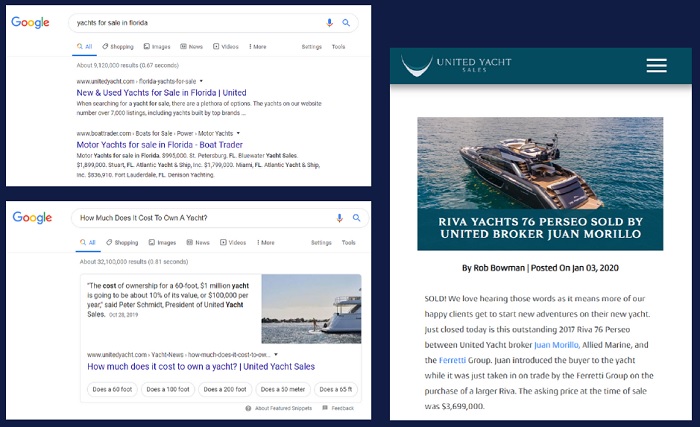Click the 'Does a 60 foot' suggestion chip
700x427 pixels.
[x=112, y=389]
